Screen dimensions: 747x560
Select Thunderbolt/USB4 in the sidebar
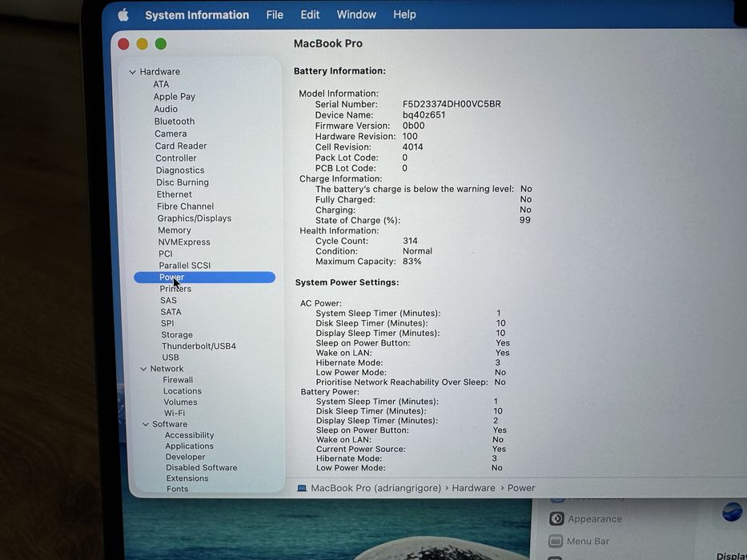pos(199,346)
